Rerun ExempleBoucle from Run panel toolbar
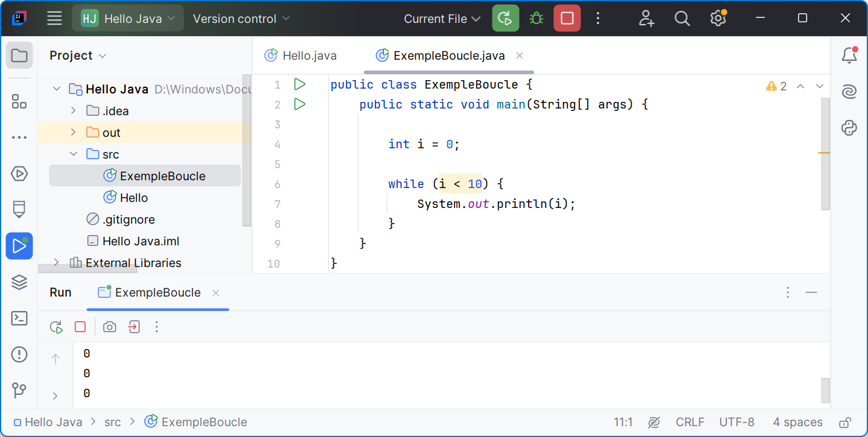Screen dimensions: 868x437 coord(56,327)
